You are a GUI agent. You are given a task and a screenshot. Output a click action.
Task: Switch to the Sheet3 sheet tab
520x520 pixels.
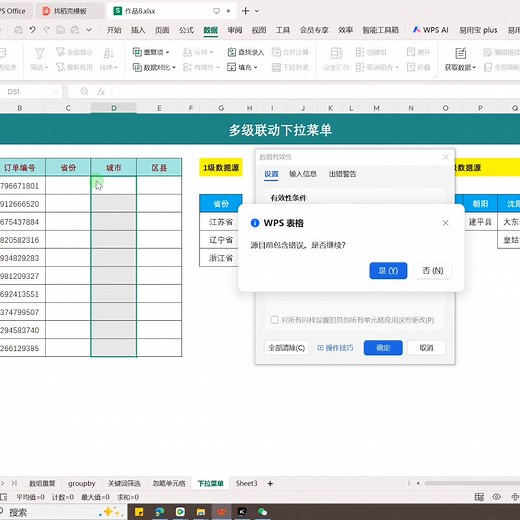(246, 483)
